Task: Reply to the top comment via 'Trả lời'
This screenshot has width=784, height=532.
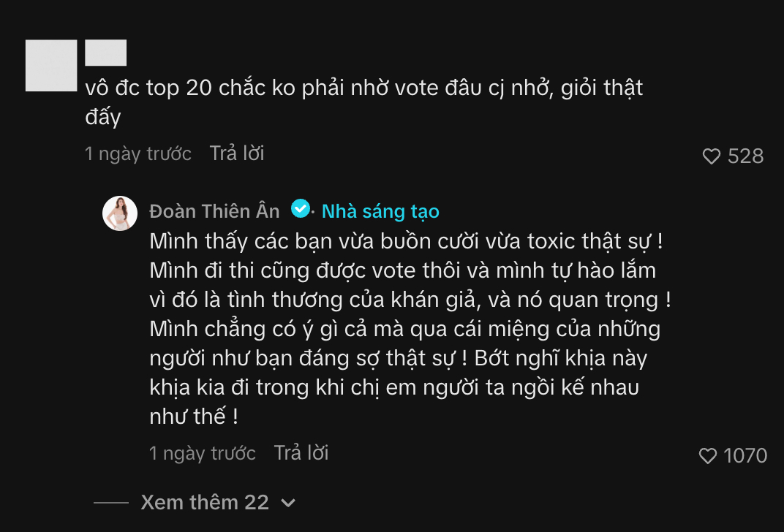Action: click(237, 153)
